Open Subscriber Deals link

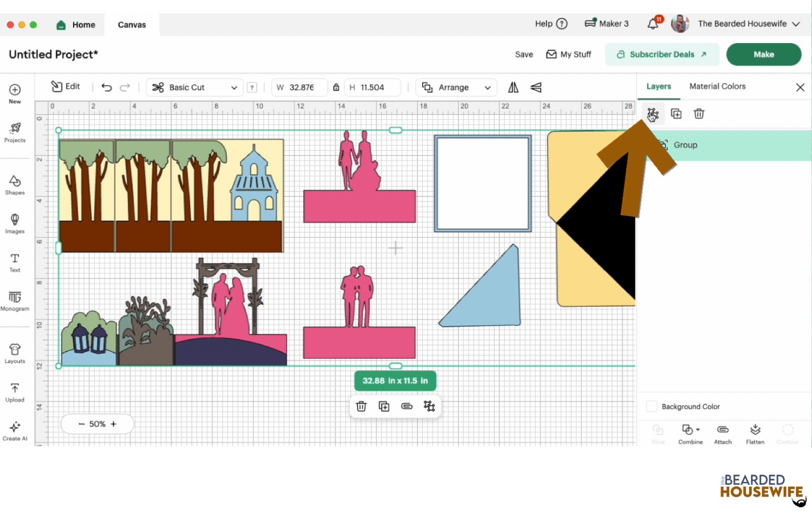pos(662,54)
